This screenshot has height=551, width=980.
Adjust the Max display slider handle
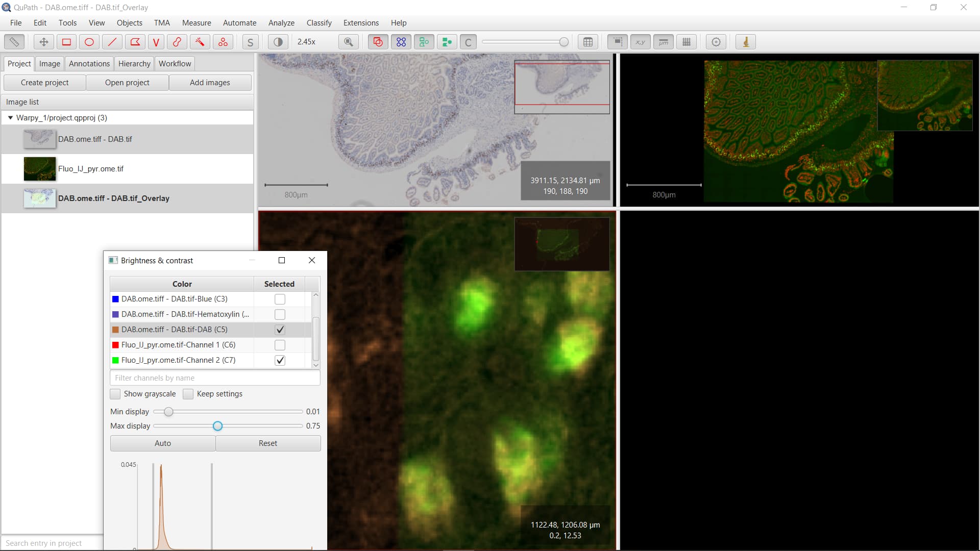tap(218, 426)
